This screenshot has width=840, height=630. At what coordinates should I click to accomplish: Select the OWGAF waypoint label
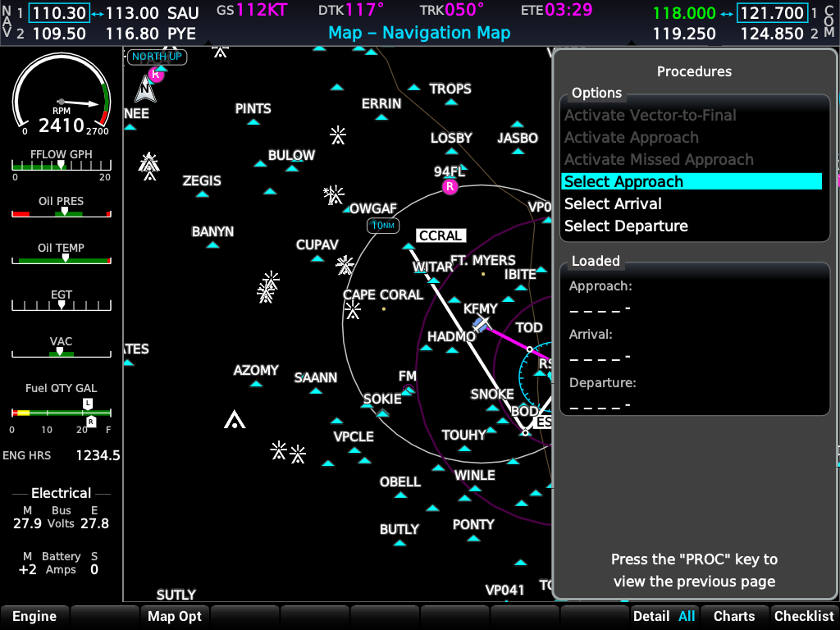373,208
